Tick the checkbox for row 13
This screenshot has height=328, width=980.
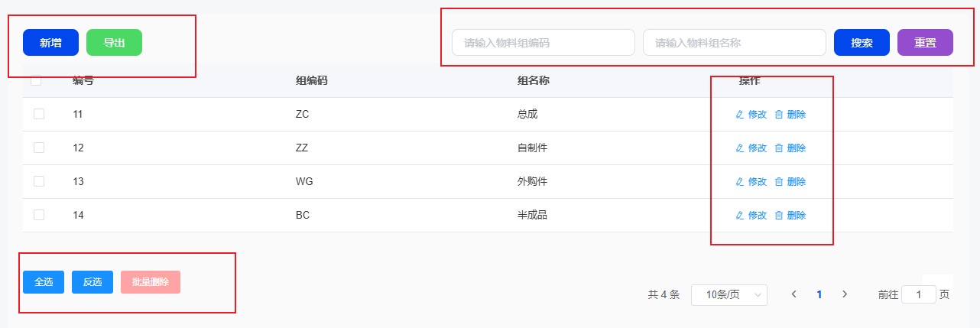(39, 181)
